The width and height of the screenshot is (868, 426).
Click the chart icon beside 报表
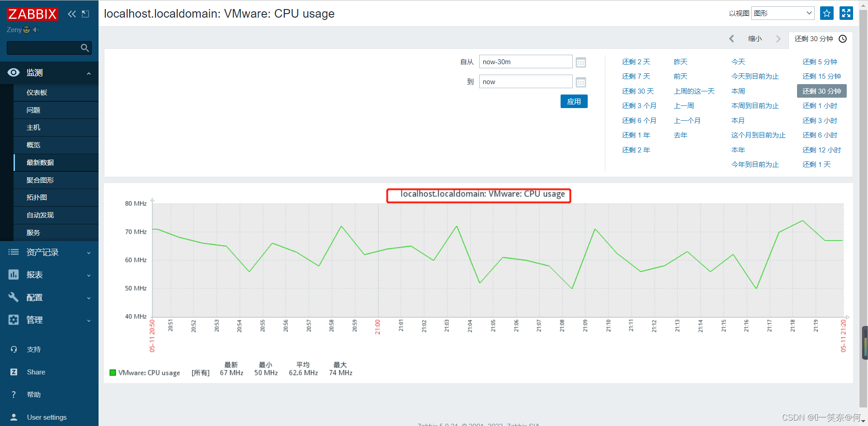(14, 275)
